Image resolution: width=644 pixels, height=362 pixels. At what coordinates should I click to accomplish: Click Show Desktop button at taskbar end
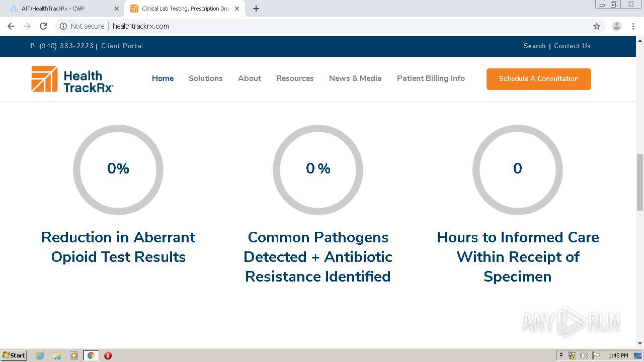[x=638, y=355]
